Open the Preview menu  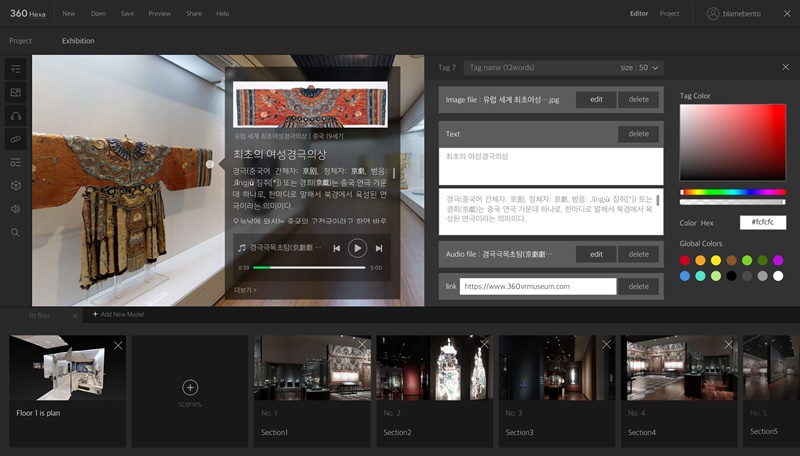click(159, 14)
